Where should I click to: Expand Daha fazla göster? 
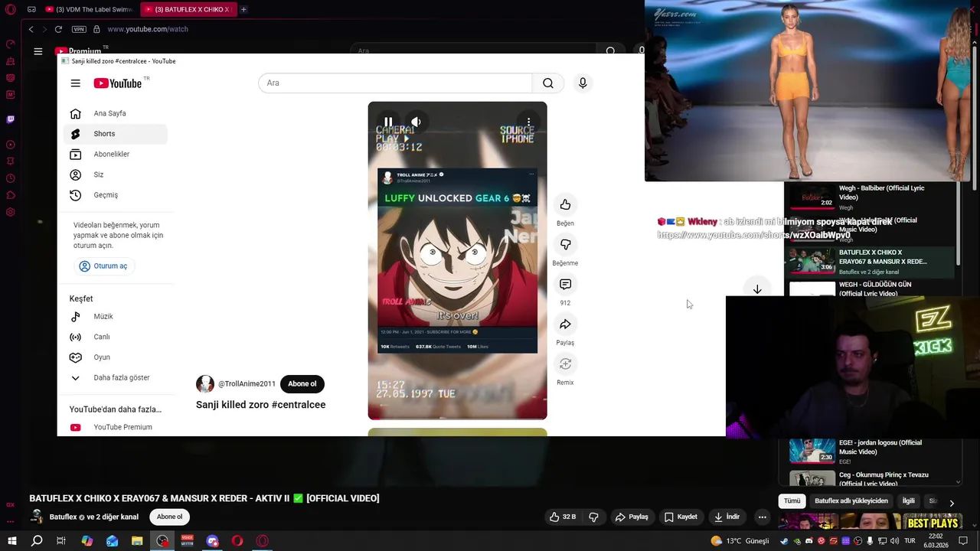coord(116,377)
